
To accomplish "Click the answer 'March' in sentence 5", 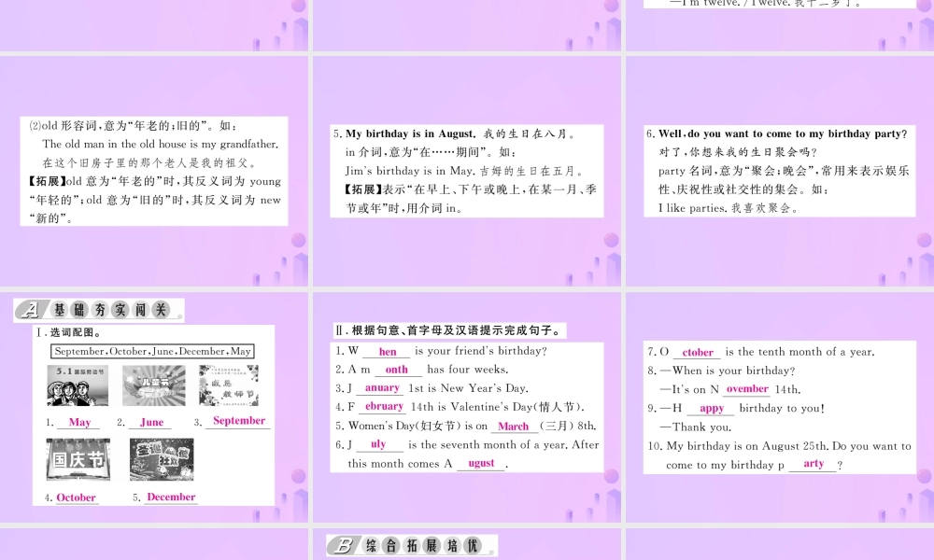I will click(x=514, y=427).
